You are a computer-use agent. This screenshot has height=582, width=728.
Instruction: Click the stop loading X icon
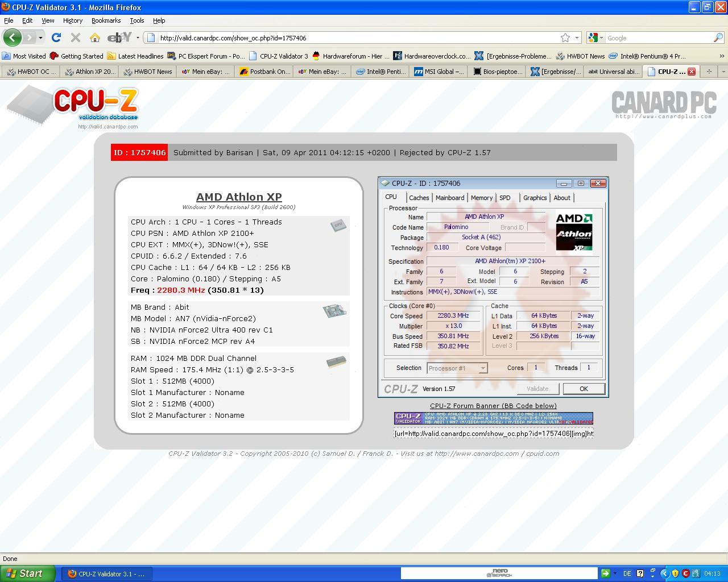75,38
